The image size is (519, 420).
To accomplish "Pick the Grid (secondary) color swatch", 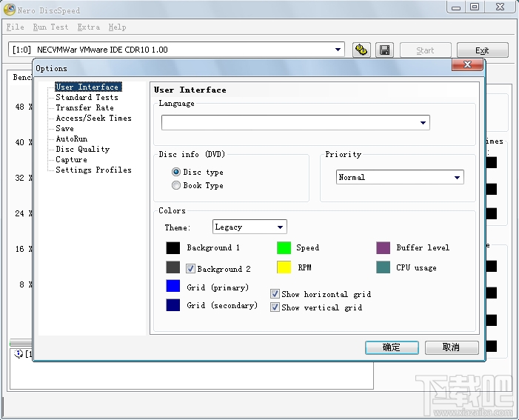I will pos(173,305).
